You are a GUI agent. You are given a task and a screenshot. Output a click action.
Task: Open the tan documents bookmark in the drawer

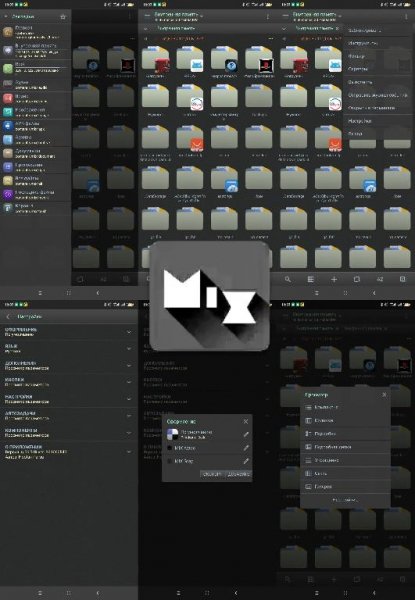point(36,153)
